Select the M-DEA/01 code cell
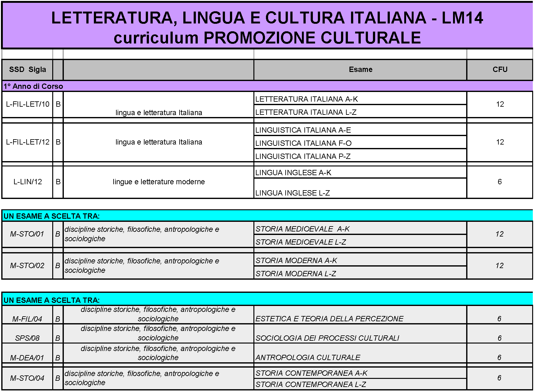This screenshot has width=535, height=392. pos(27,358)
